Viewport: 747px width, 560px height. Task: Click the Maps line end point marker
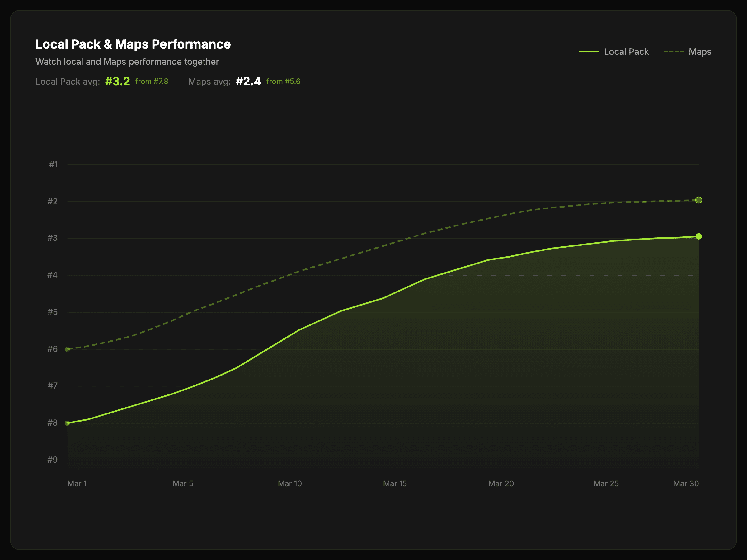click(x=698, y=200)
